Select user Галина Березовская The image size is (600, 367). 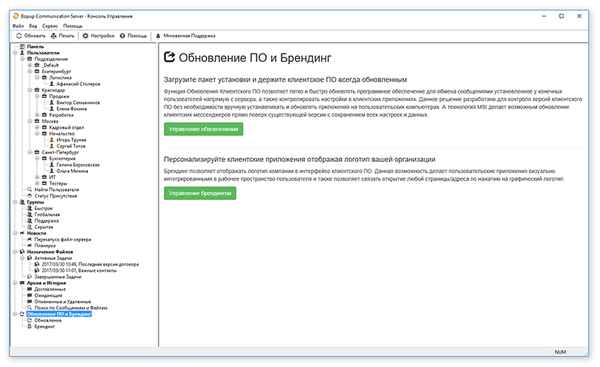(x=78, y=165)
